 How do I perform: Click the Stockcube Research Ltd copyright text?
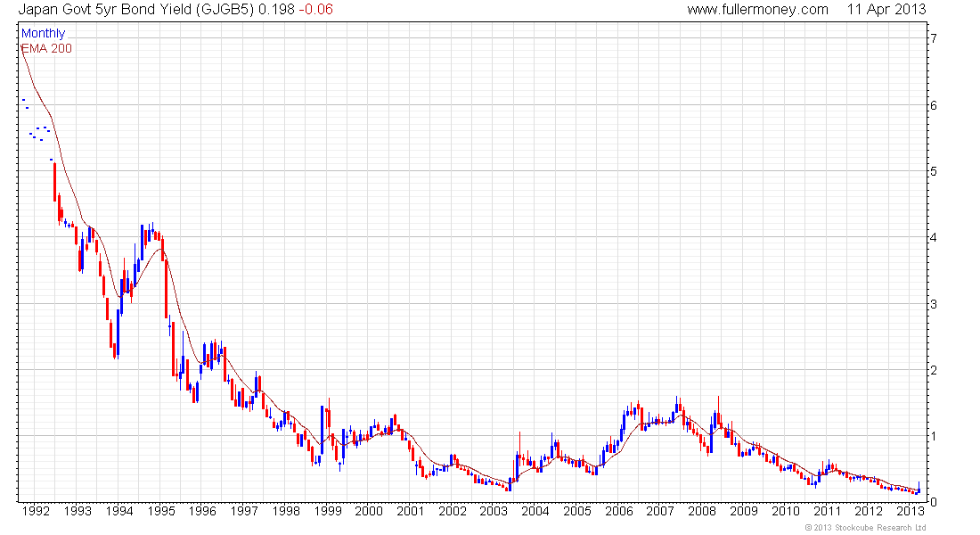click(865, 528)
